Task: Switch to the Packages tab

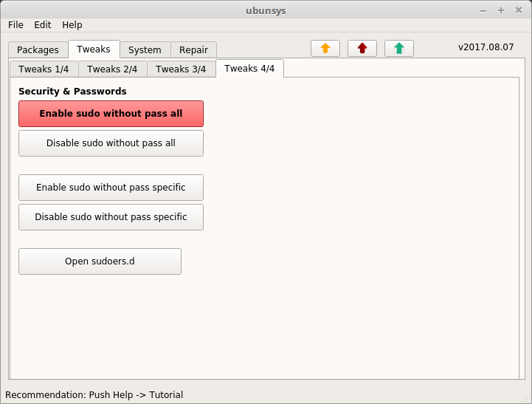Action: click(x=38, y=50)
